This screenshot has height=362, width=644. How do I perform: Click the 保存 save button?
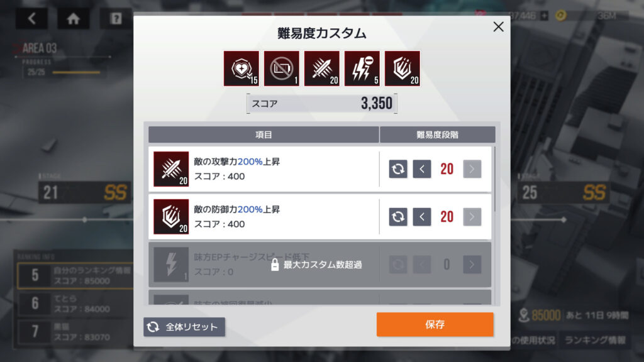tap(435, 324)
